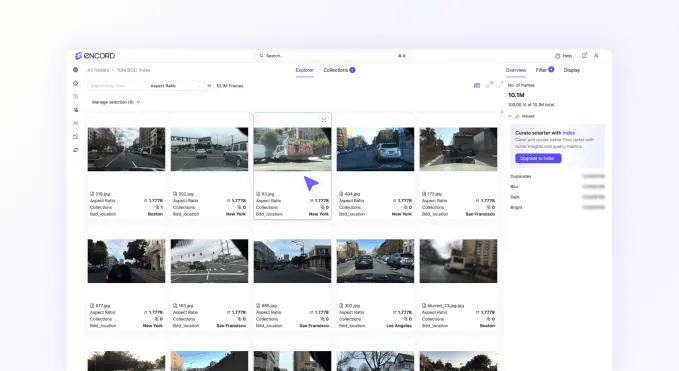Viewport: 679px width, 371px height.
Task: Switch to the grid view icon
Action: pos(477,86)
